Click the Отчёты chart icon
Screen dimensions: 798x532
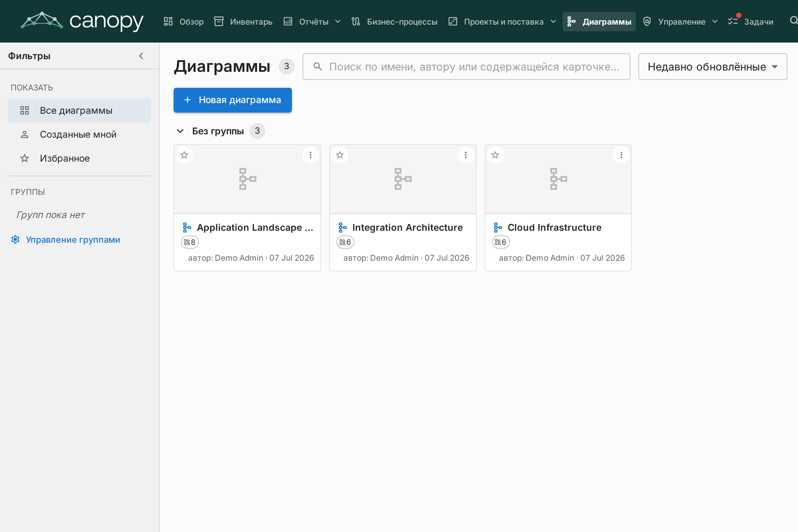click(x=288, y=21)
